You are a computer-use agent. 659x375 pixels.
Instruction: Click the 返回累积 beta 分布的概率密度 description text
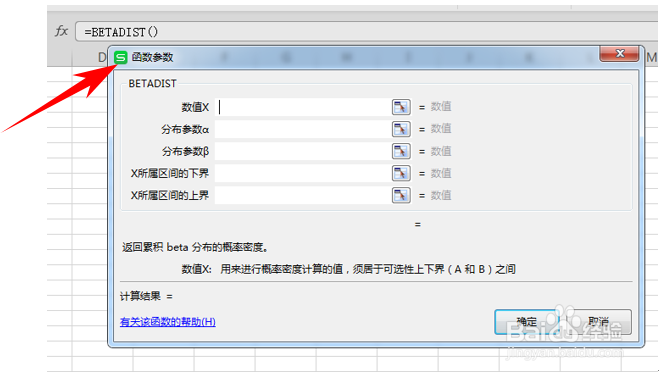pyautogui.click(x=195, y=247)
